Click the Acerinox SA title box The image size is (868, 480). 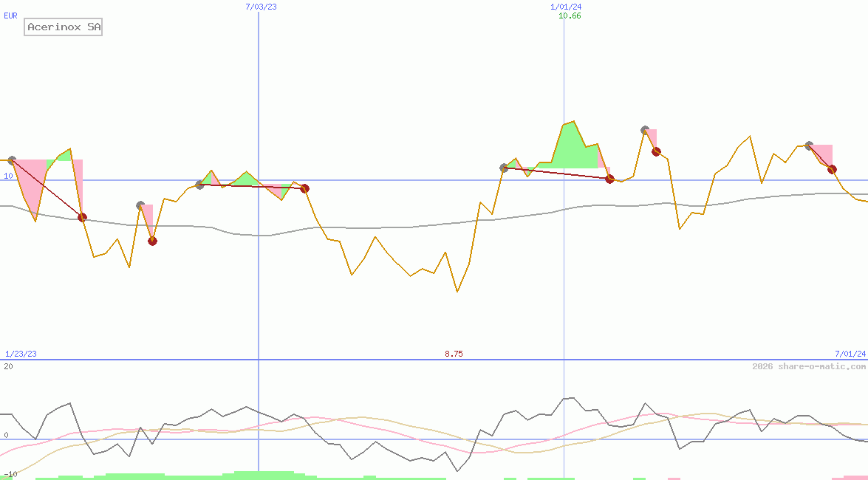63,27
